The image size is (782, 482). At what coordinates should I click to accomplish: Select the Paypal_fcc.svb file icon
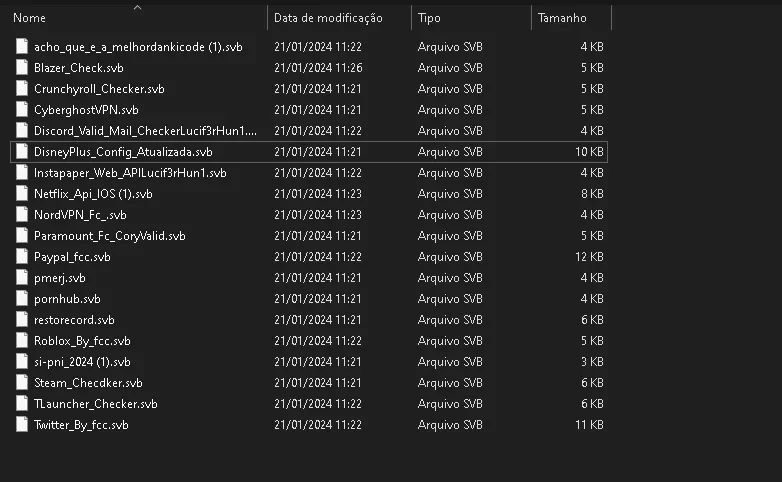(x=22, y=256)
